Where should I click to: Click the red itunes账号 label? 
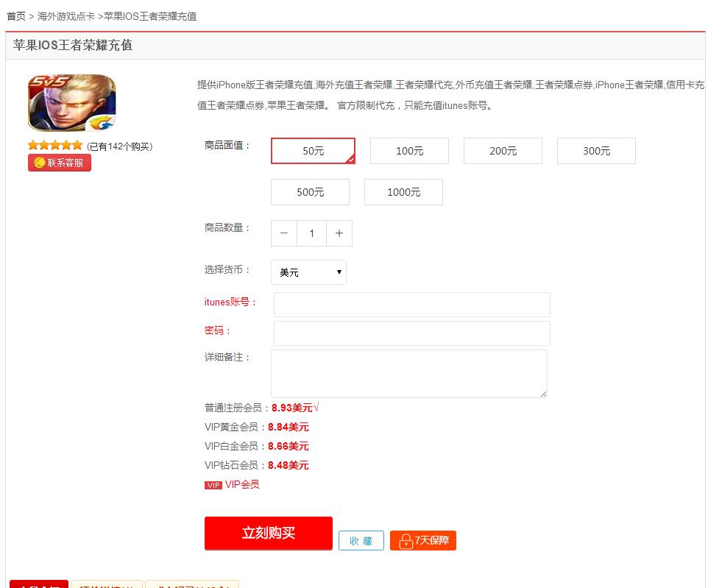click(230, 302)
